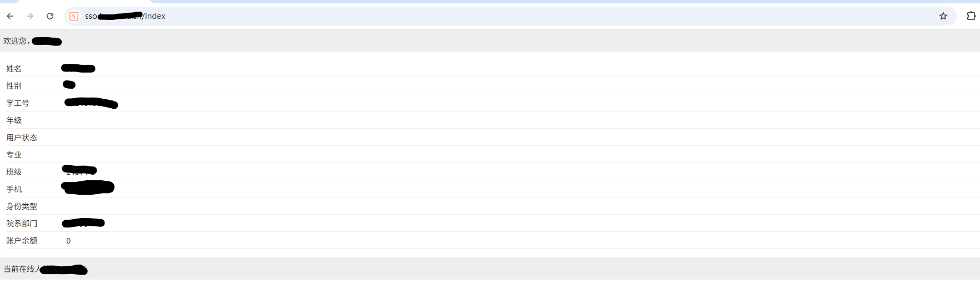Image resolution: width=980 pixels, height=284 pixels.
Task: Click the browser forward arrow
Action: (30, 16)
